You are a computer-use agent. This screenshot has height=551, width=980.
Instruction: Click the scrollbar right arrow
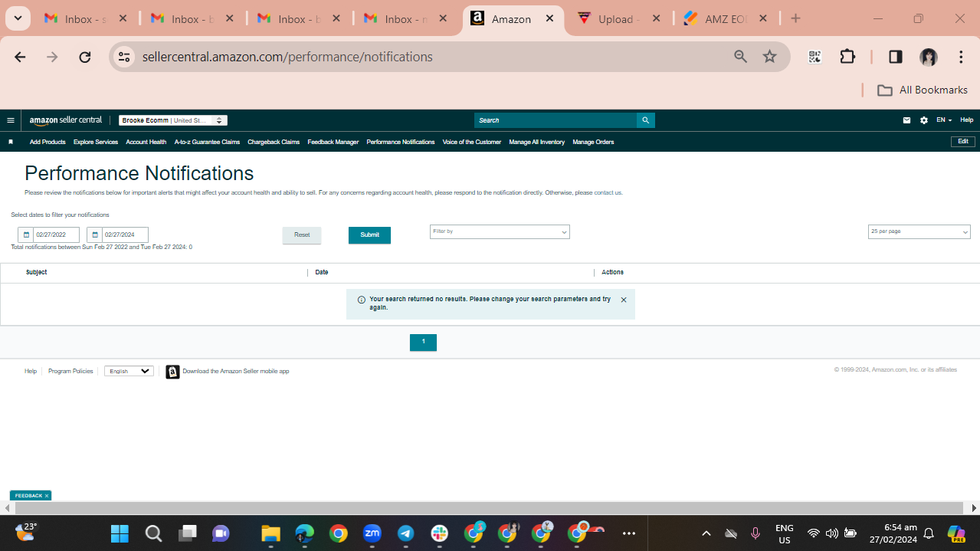click(x=975, y=508)
